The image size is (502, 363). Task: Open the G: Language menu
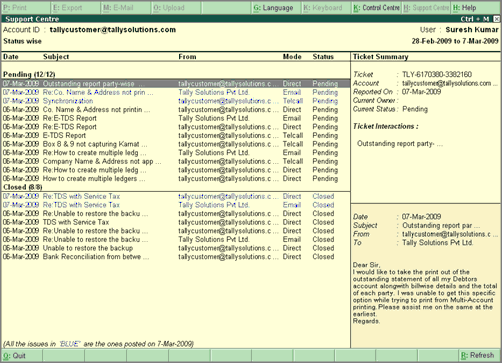coord(276,8)
